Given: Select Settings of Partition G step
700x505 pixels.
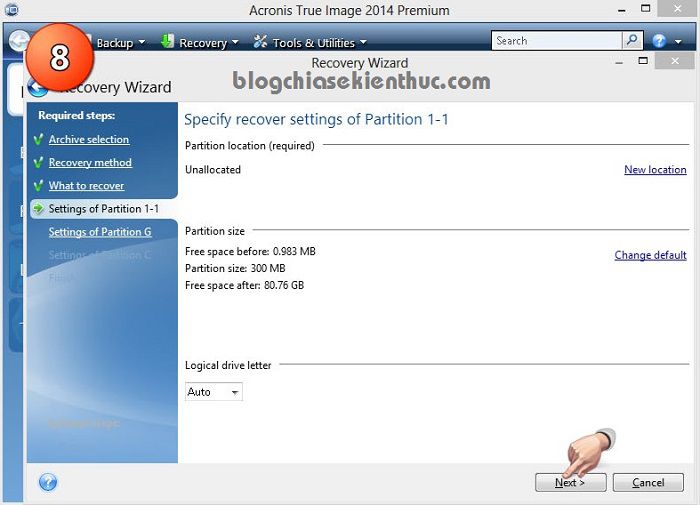Looking at the screenshot, I should [100, 232].
